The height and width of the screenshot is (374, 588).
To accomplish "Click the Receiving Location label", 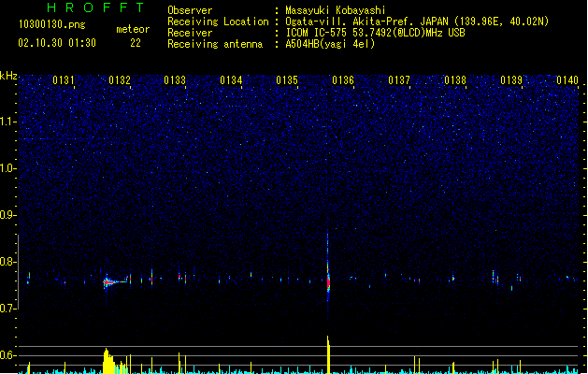I will tap(218, 22).
